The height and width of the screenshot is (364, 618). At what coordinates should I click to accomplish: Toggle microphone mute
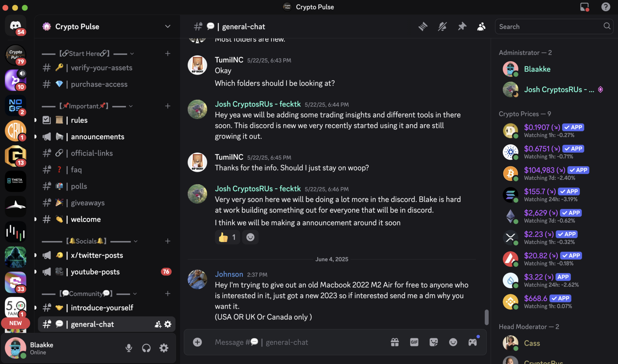(129, 348)
